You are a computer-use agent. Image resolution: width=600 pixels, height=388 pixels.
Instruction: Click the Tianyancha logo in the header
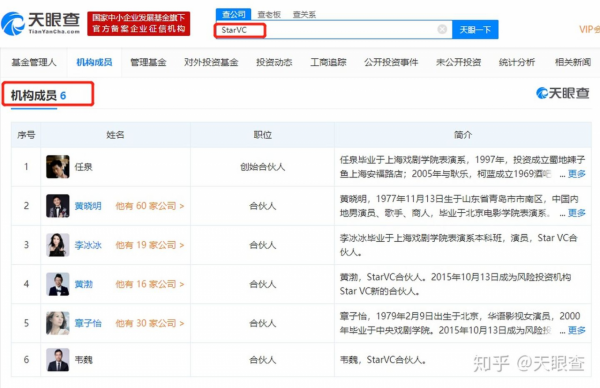[x=41, y=23]
